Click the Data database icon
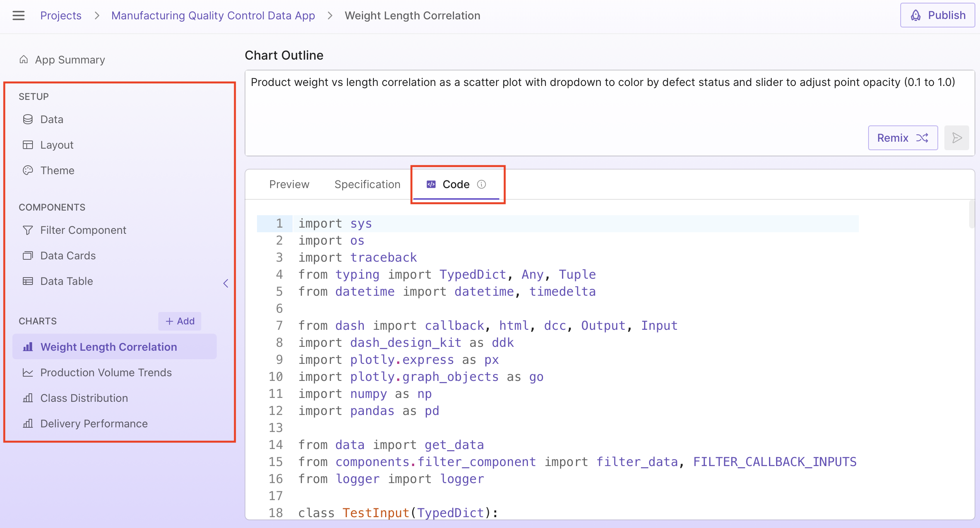Screen dimensions: 980x528 (x=28, y=119)
